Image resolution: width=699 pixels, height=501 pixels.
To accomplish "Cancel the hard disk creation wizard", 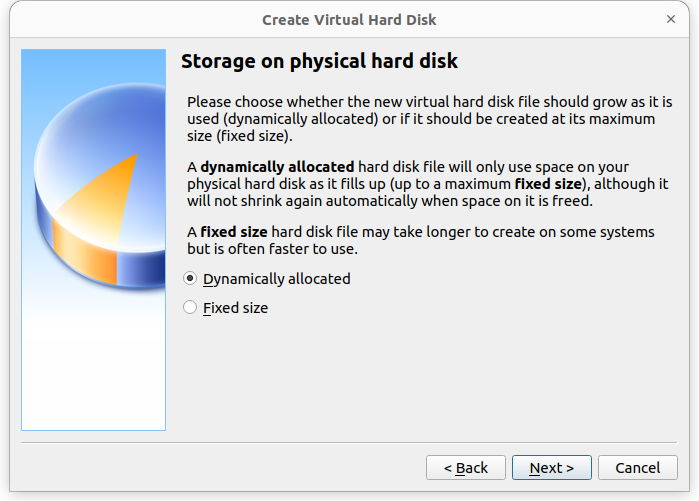I will [637, 468].
